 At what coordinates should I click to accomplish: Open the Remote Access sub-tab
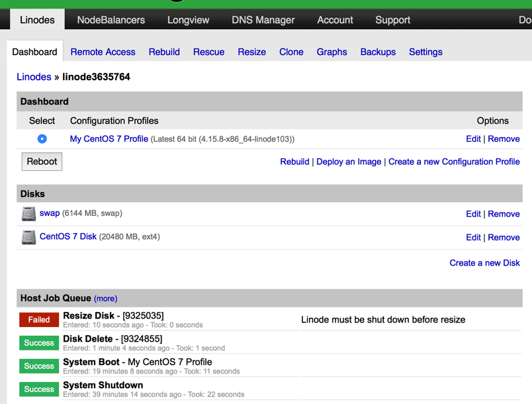pos(103,52)
